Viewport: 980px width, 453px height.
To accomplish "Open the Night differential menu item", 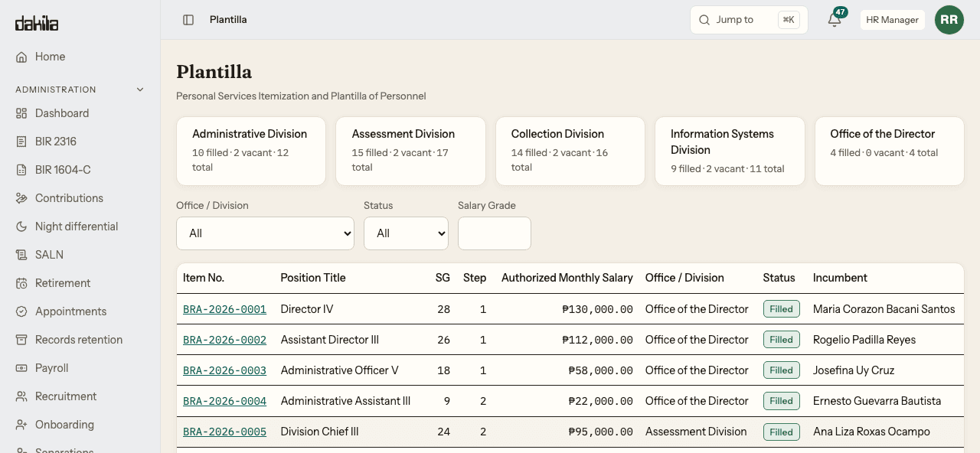I will [80, 226].
